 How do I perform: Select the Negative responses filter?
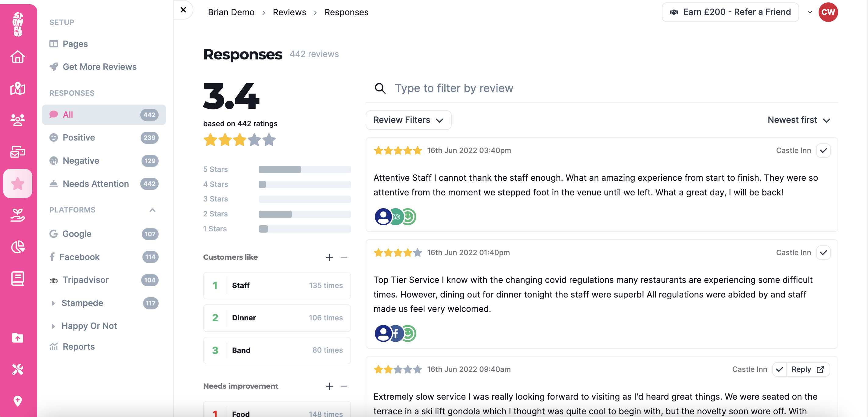tap(81, 161)
